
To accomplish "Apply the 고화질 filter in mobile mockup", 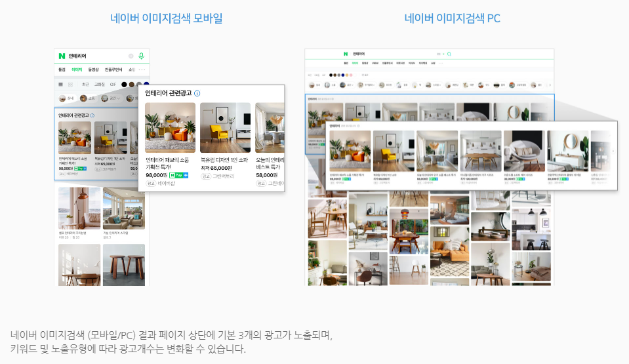I will click(100, 85).
